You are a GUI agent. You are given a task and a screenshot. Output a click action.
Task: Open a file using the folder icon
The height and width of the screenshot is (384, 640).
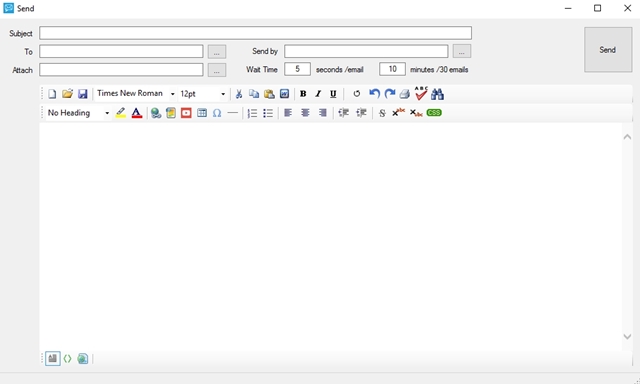(x=67, y=94)
